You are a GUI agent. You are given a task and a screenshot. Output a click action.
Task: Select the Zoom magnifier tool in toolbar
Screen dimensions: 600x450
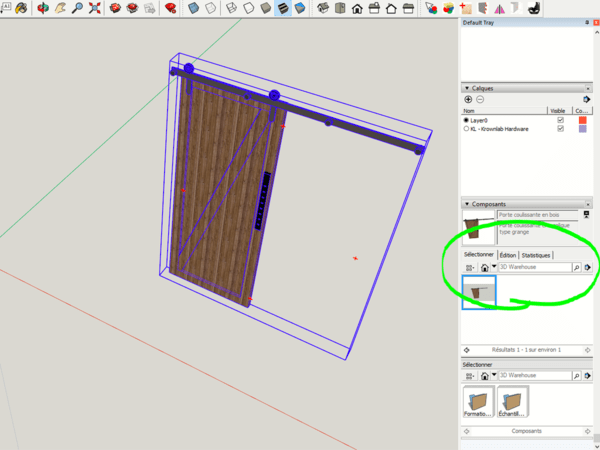click(x=76, y=8)
